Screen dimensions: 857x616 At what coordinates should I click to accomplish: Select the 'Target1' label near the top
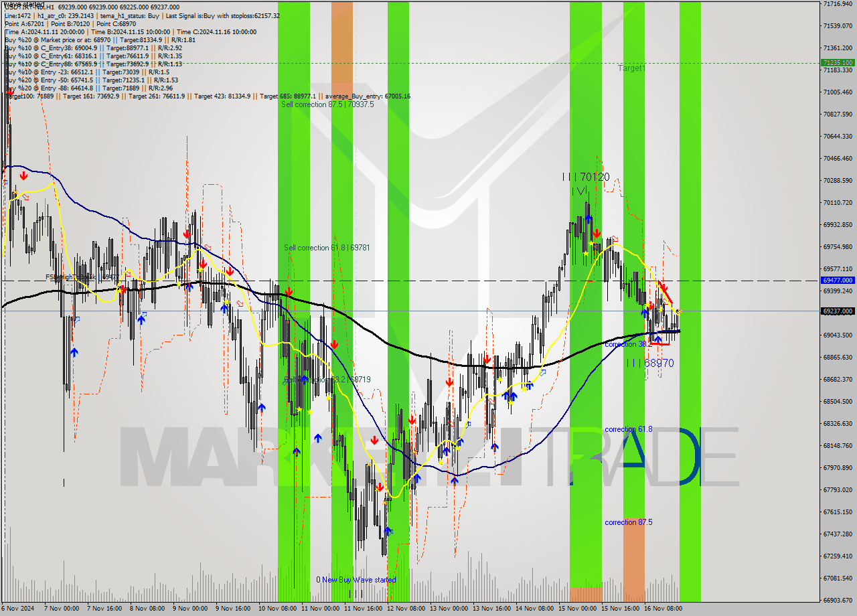click(x=631, y=68)
